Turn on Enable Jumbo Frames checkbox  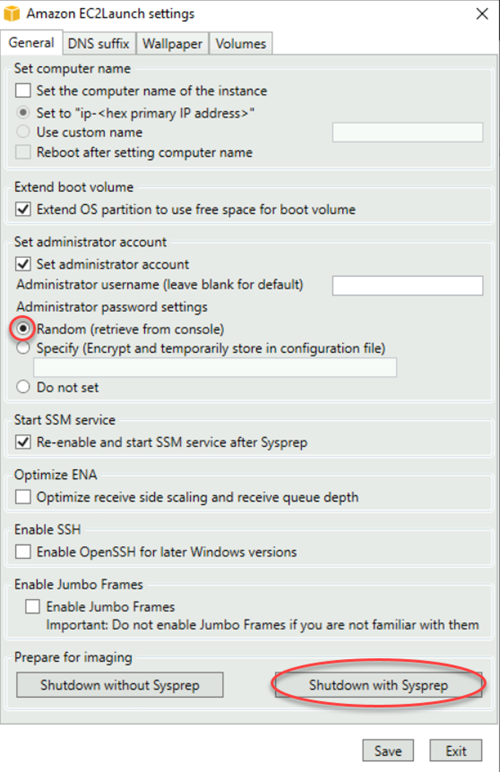pyautogui.click(x=32, y=606)
